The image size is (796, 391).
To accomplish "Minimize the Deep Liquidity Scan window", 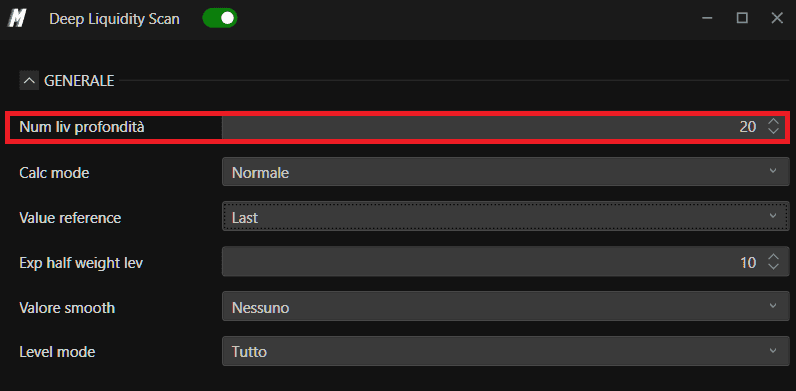I will [707, 19].
